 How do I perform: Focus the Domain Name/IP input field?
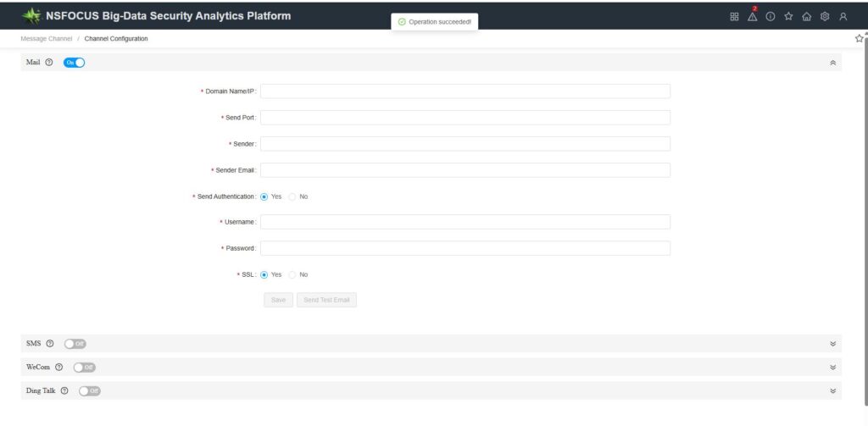(465, 91)
